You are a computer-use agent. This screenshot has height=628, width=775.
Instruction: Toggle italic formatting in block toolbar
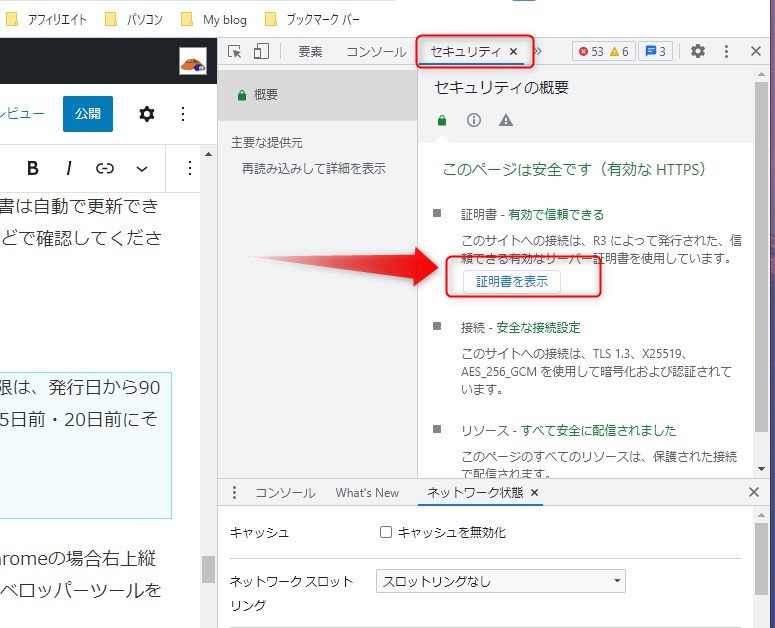69,168
